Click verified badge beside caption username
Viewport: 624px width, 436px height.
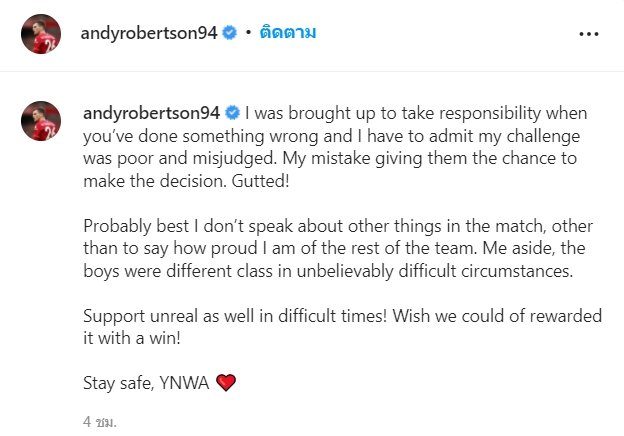[230, 111]
